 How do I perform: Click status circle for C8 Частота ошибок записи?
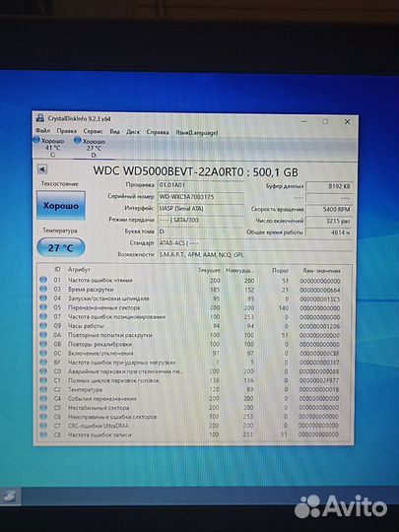pos(43,434)
